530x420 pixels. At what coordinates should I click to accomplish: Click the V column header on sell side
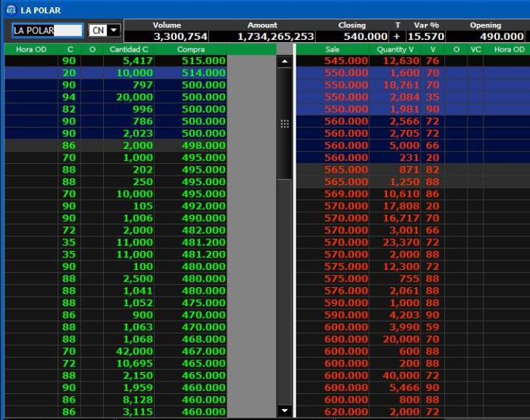(433, 49)
